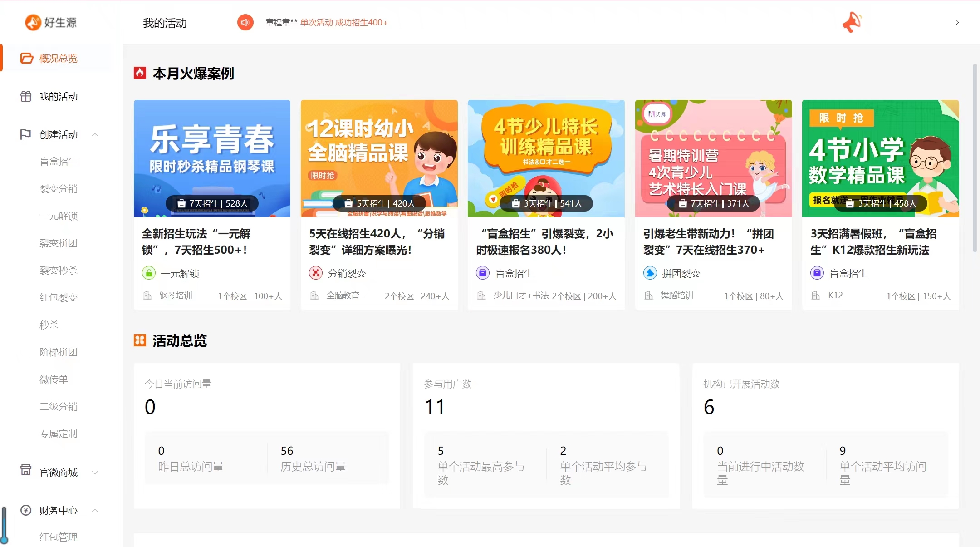
Task: Click the building icon beside 钢琴培训
Action: 147,296
